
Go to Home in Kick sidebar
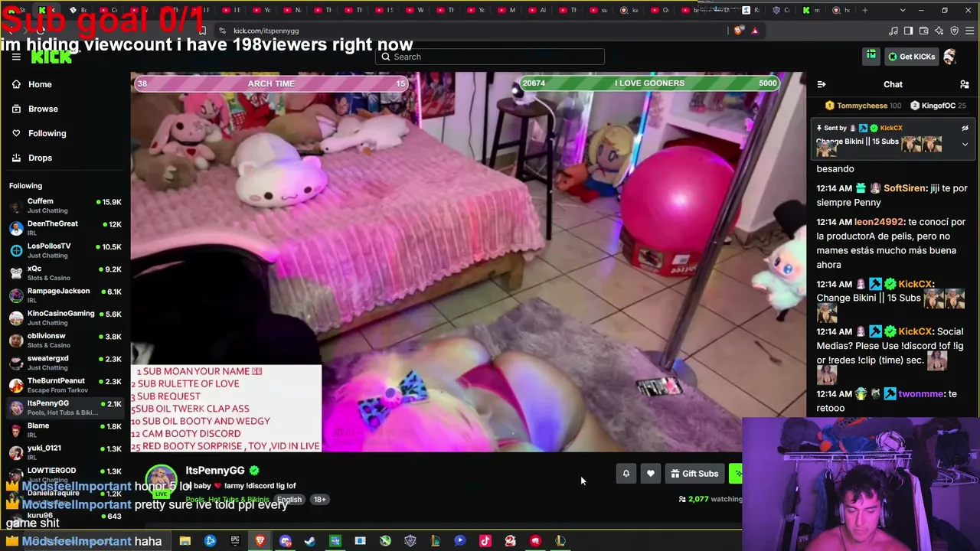point(33,84)
